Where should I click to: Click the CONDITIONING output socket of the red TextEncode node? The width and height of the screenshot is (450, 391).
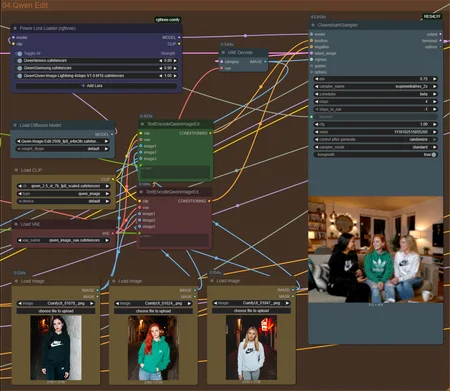[209, 201]
